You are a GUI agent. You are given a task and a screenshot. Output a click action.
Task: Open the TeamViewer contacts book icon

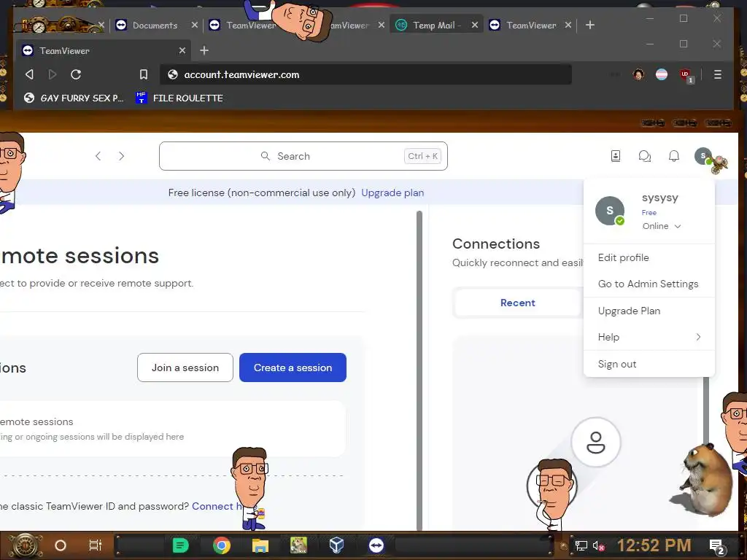click(x=616, y=156)
